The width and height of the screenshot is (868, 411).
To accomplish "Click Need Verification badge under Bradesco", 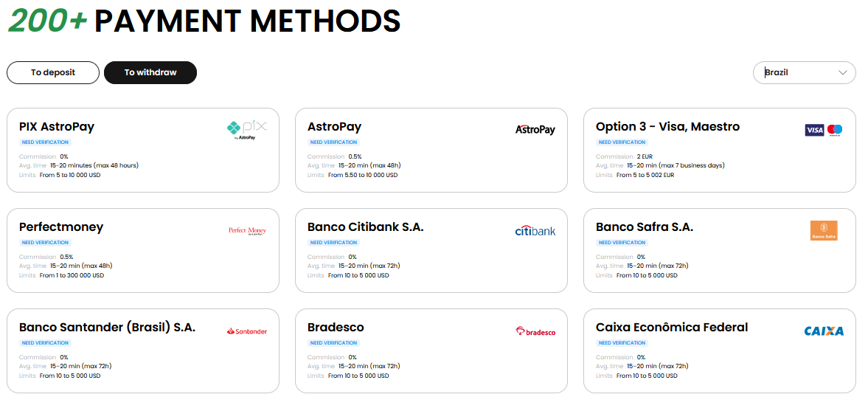I will (333, 343).
